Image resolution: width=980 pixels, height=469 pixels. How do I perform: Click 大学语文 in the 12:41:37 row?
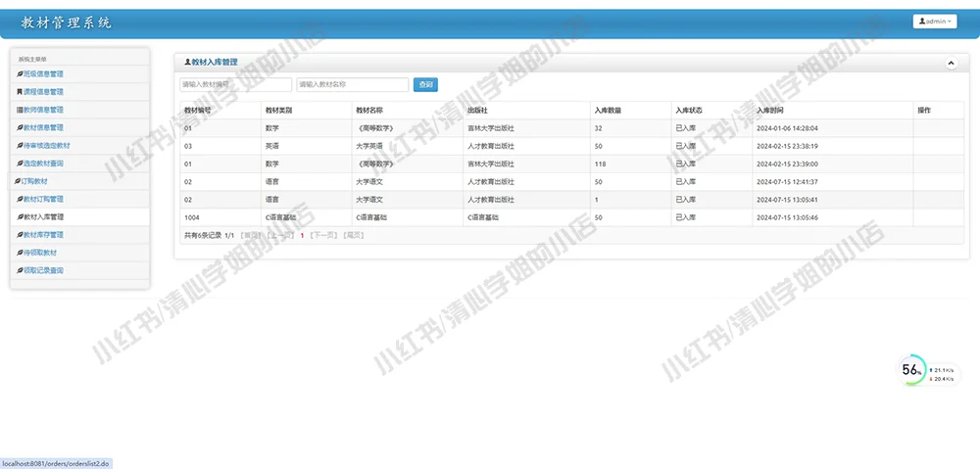tap(369, 182)
